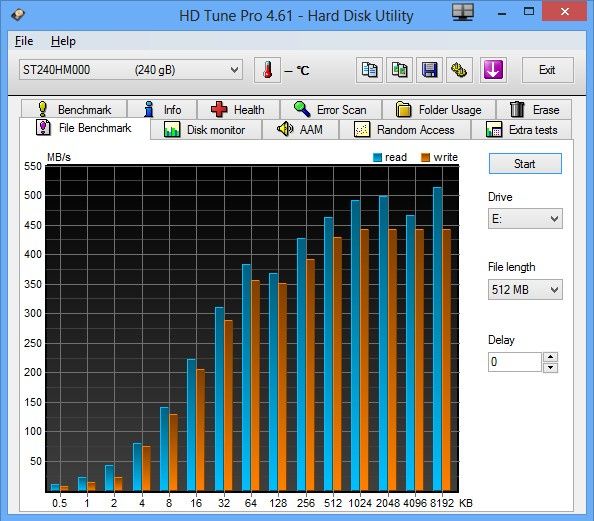Click inside the Delay input field
594x521 pixels.
(514, 362)
